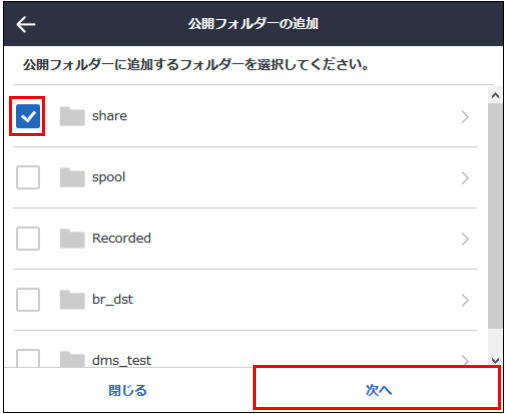The width and height of the screenshot is (506, 414).
Task: Click the spool folder icon
Action: tap(72, 177)
